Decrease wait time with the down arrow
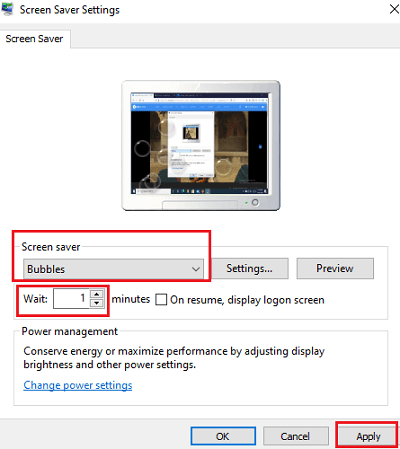400x449 pixels. pos(97,303)
